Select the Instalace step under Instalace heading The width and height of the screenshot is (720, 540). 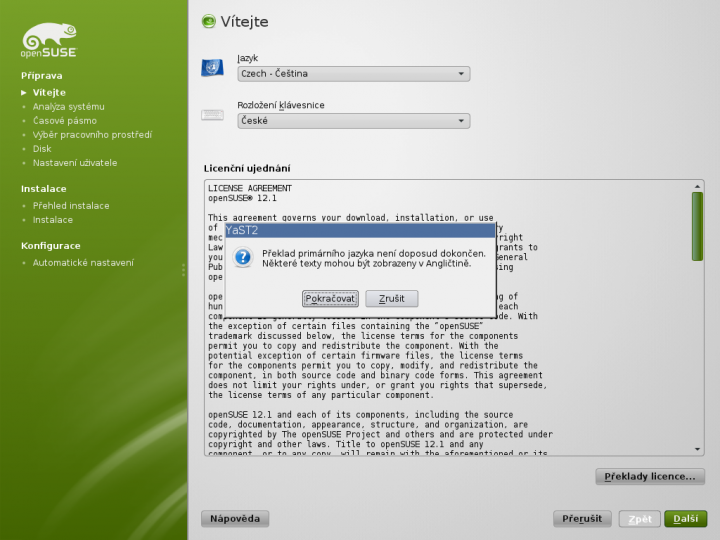pos(52,220)
